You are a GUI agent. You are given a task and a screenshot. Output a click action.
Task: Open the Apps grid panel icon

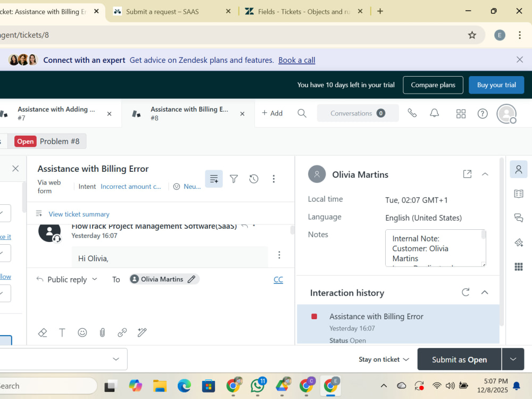(518, 267)
